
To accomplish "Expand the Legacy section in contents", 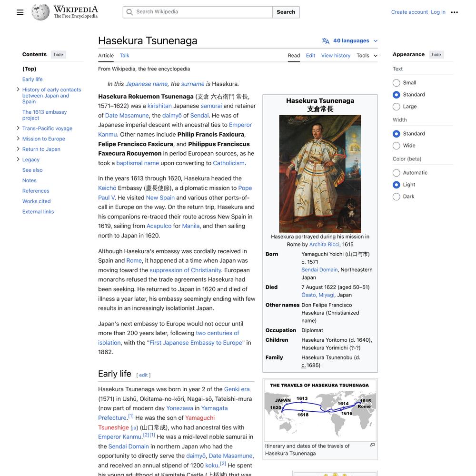I will (18, 159).
